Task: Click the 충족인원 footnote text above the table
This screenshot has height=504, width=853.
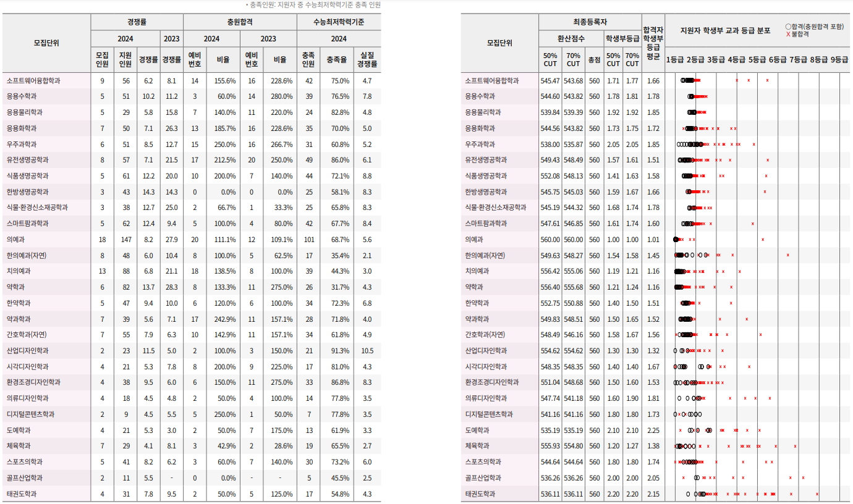Action: [313, 4]
